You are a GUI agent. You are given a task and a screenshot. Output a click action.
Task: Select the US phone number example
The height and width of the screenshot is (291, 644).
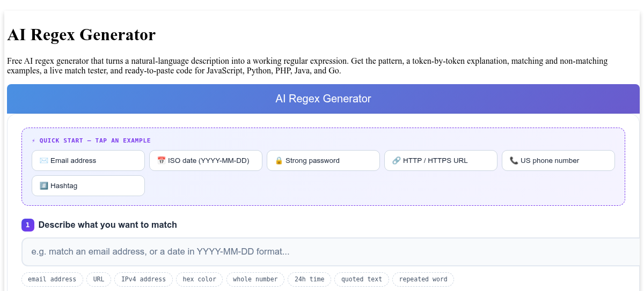tap(558, 160)
